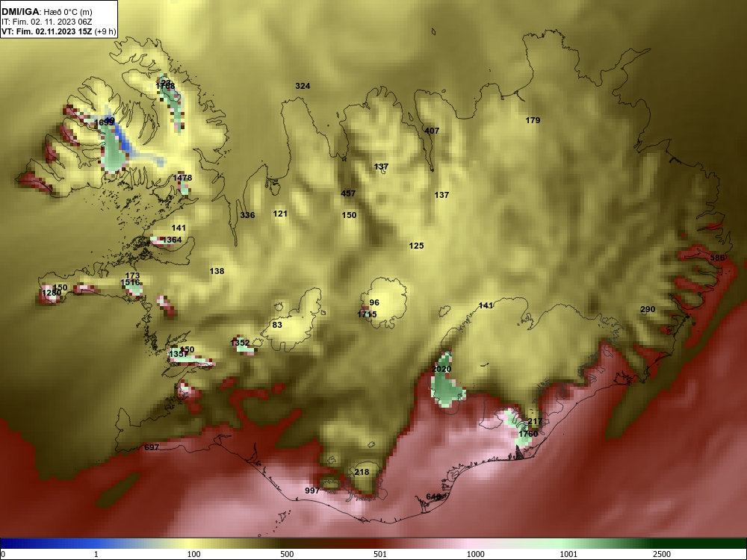Image resolution: width=747 pixels, height=560 pixels.
Task: Click the '138' map value
Action: pyautogui.click(x=217, y=272)
